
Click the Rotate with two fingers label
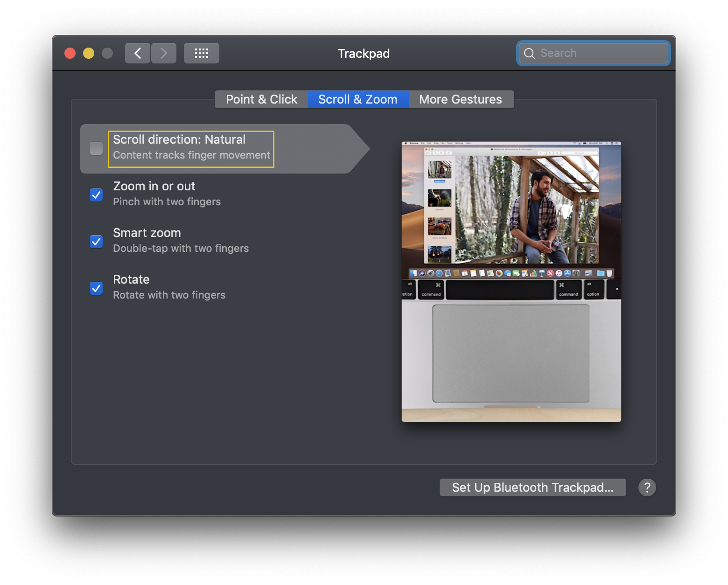(169, 295)
